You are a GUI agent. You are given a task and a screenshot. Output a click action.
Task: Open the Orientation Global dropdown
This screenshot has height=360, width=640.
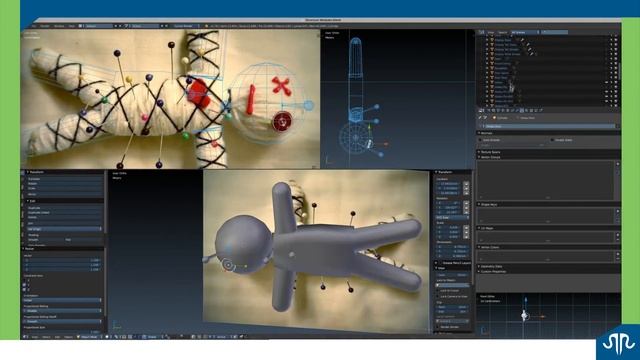pyautogui.click(x=62, y=300)
